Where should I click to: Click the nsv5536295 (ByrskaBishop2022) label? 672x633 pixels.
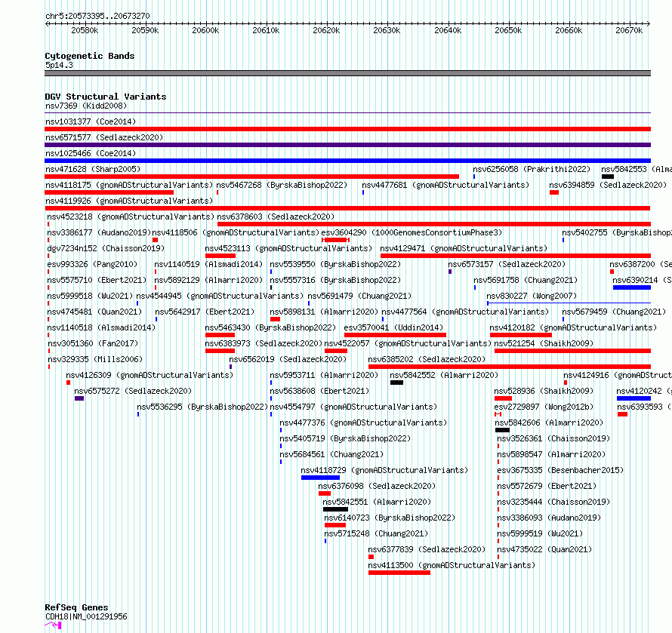(x=202, y=407)
